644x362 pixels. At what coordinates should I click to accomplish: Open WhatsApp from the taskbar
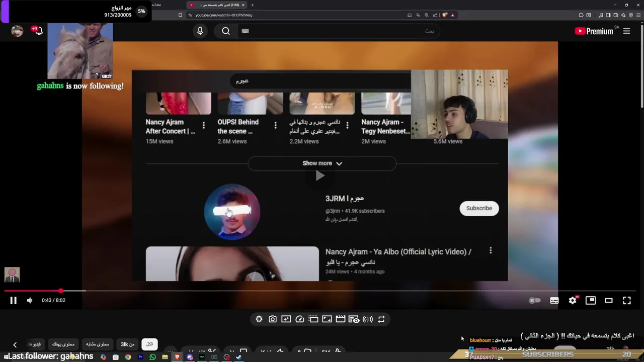click(152, 357)
